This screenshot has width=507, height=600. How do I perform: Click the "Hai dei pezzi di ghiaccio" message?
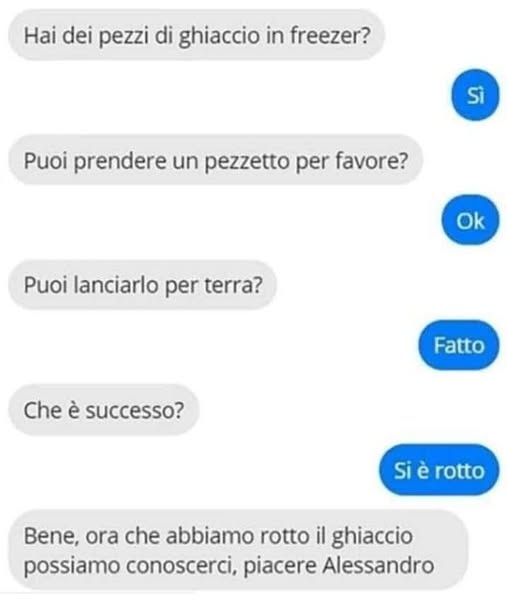coord(196,35)
